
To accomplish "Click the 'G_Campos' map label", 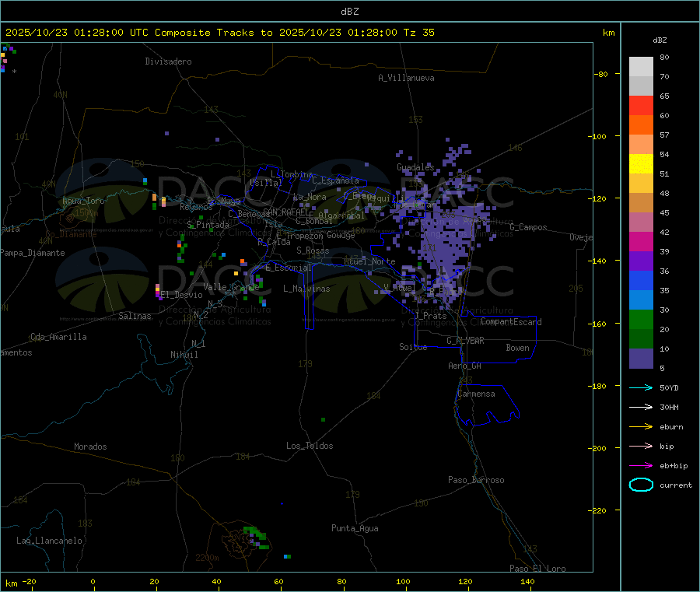I will [528, 227].
